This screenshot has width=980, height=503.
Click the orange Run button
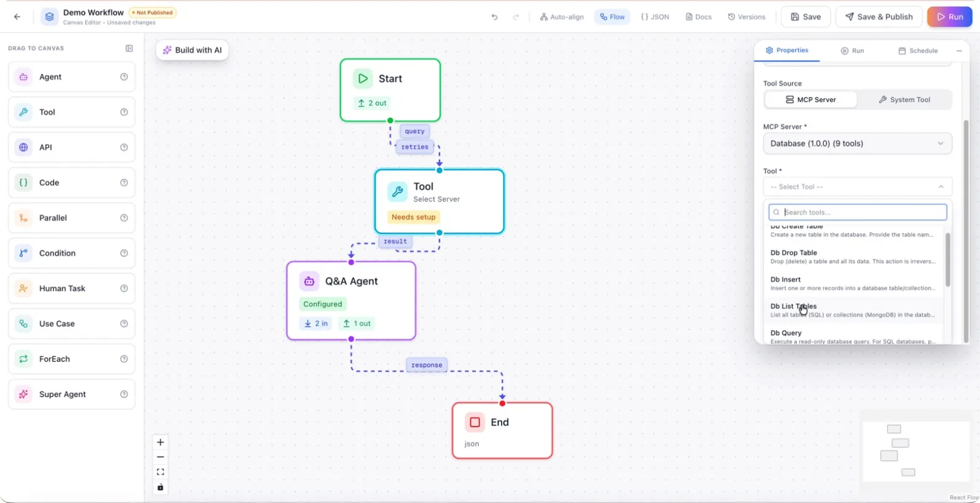click(950, 17)
